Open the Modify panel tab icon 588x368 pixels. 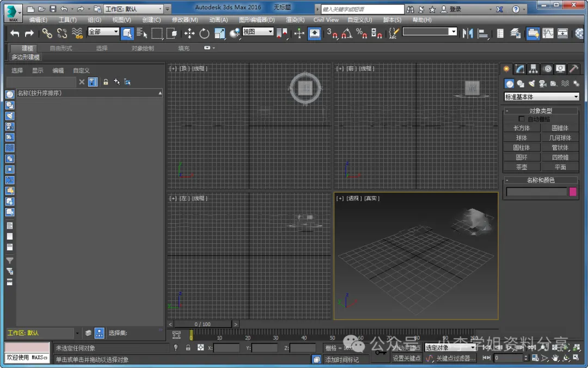[x=520, y=69]
